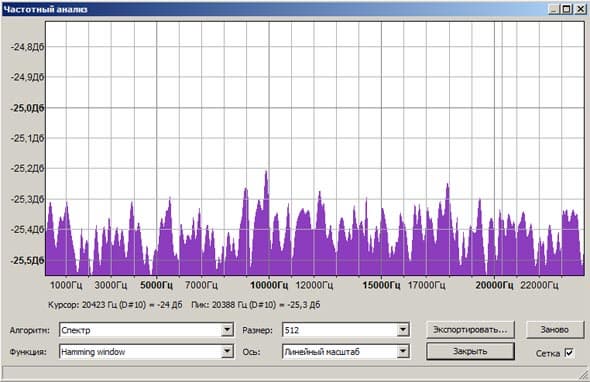Screen dimensions: 590x382
Task: Click the Пик 20388 Гц readout
Action: coord(256,304)
